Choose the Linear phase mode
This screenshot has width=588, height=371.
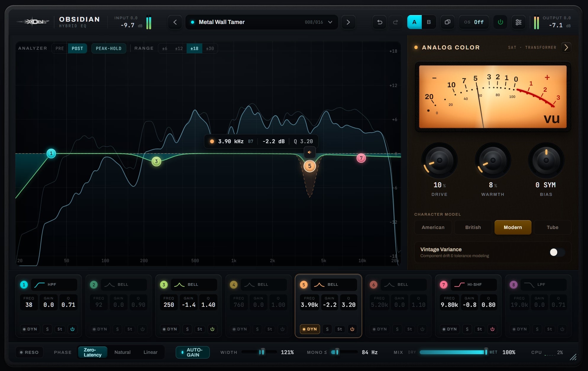pos(151,352)
